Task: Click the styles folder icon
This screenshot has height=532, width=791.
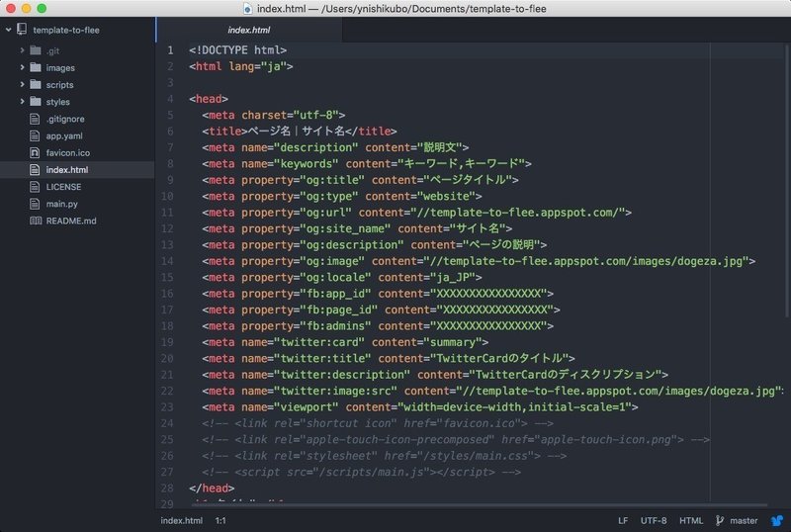Action: pyautogui.click(x=36, y=102)
